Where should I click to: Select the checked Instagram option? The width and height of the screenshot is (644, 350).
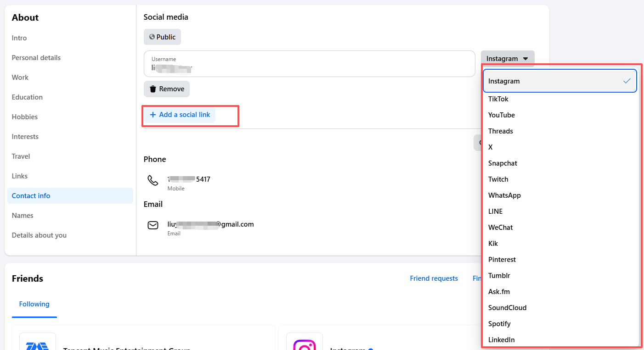(560, 81)
